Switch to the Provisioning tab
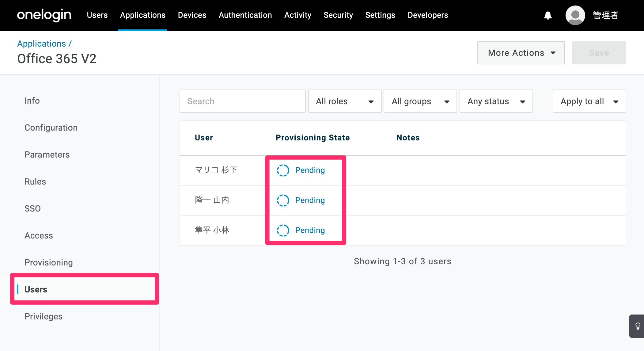 [49, 262]
